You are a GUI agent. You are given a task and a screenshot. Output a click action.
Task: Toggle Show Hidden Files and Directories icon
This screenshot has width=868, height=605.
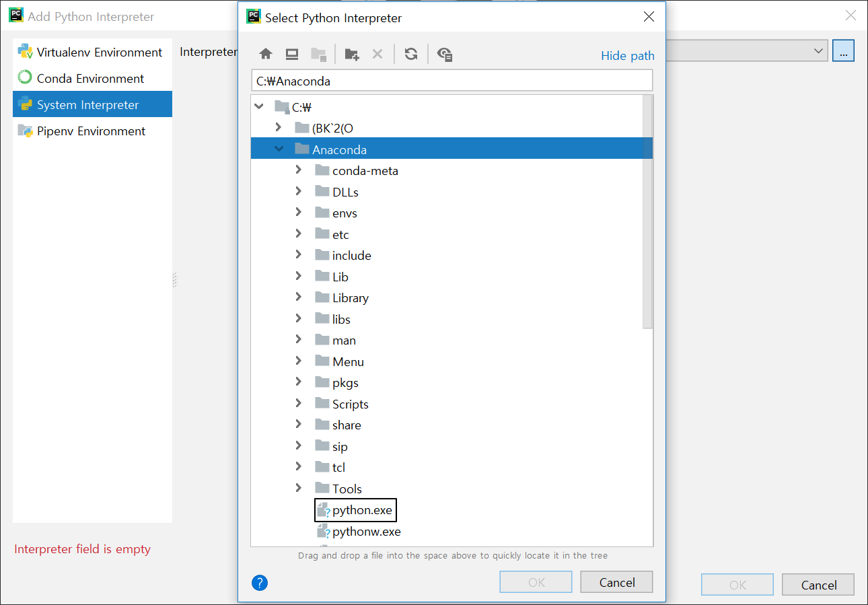tap(444, 55)
